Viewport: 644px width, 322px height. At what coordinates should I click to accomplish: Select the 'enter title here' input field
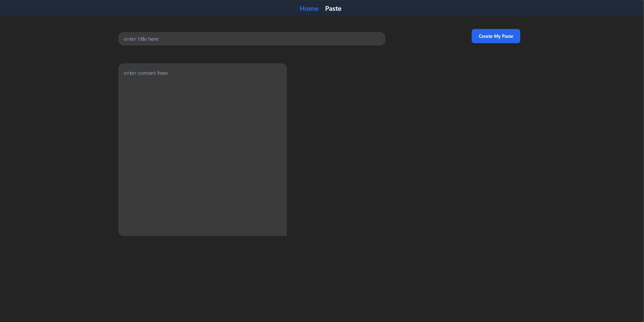252,38
